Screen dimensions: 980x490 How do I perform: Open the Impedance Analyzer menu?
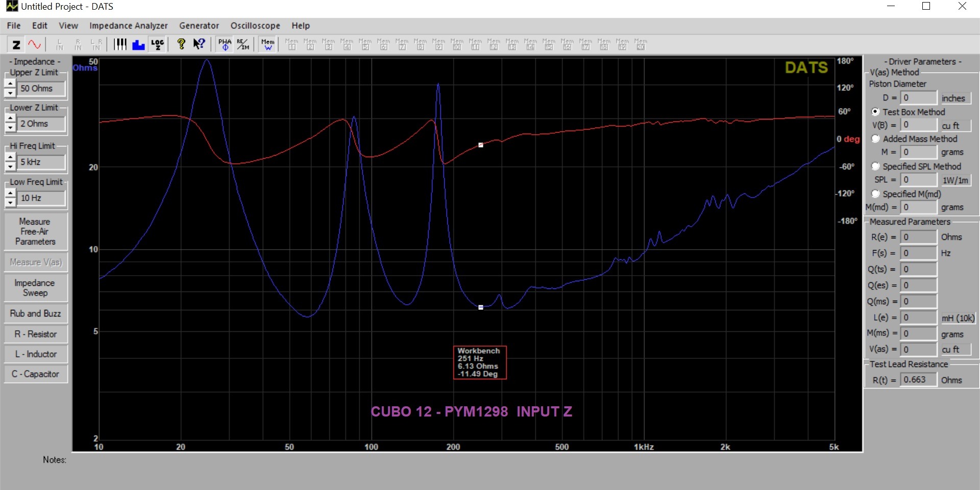pos(128,26)
